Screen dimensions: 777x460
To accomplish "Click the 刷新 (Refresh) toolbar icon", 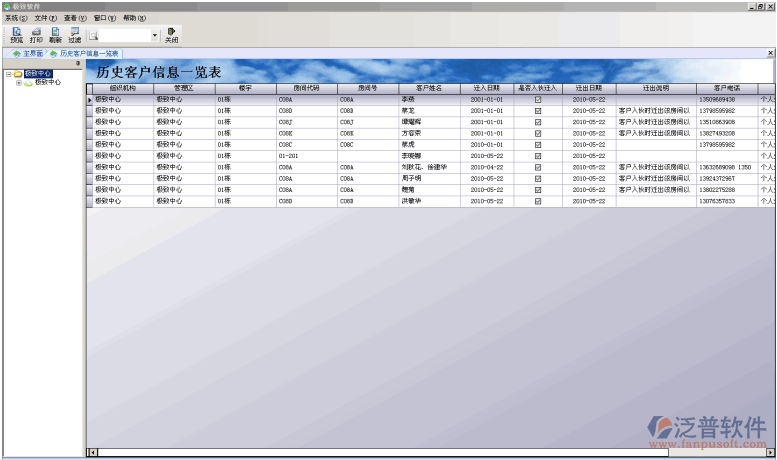I will (x=55, y=35).
